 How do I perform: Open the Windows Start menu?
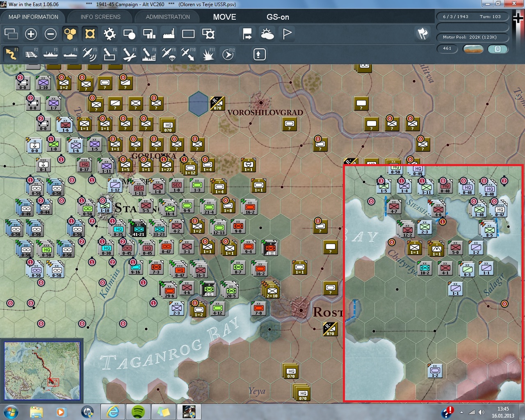tap(10, 412)
